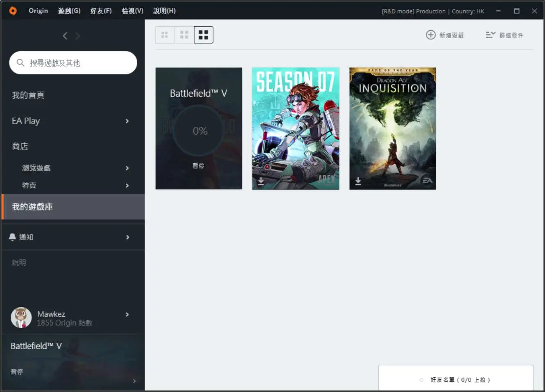Click the friends list status circle
The image size is (545, 392).
pyautogui.click(x=421, y=380)
